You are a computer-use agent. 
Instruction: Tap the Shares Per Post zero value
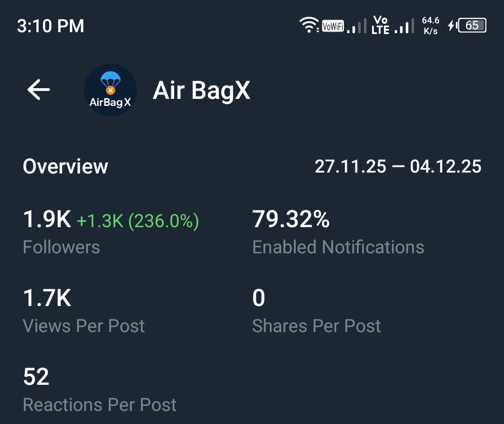pos(258,298)
